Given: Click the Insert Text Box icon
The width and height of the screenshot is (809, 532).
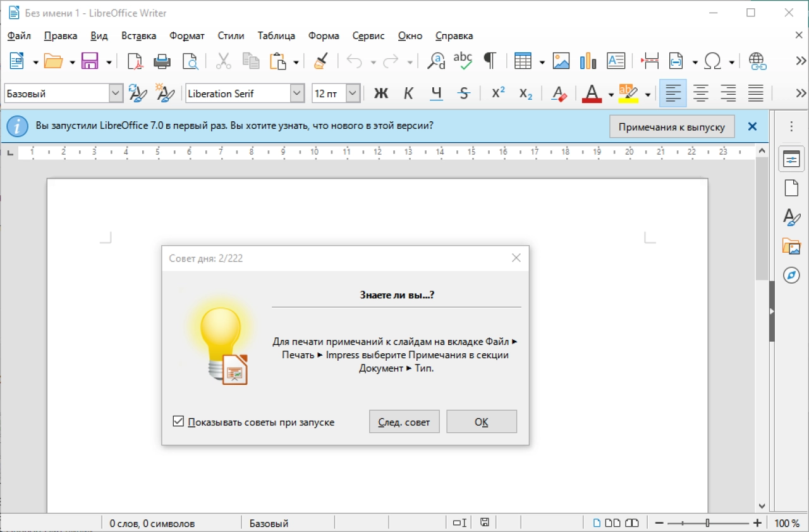Looking at the screenshot, I should pos(616,61).
